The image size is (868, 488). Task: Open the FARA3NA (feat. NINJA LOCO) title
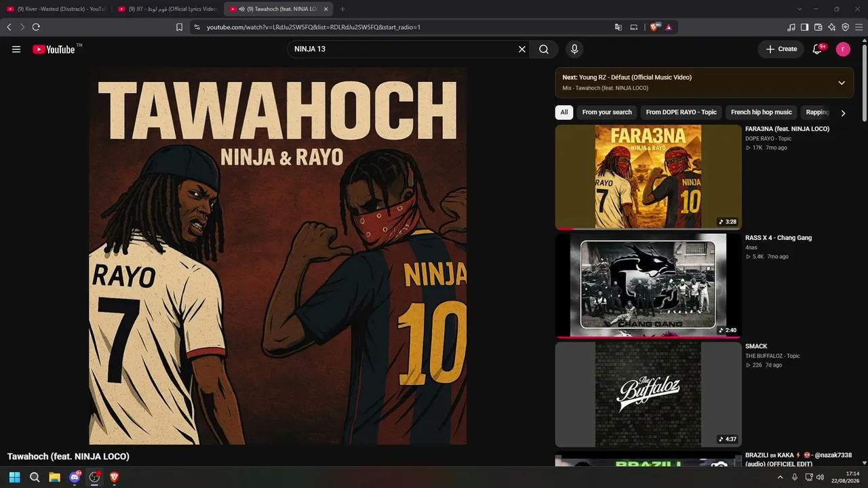(x=787, y=129)
